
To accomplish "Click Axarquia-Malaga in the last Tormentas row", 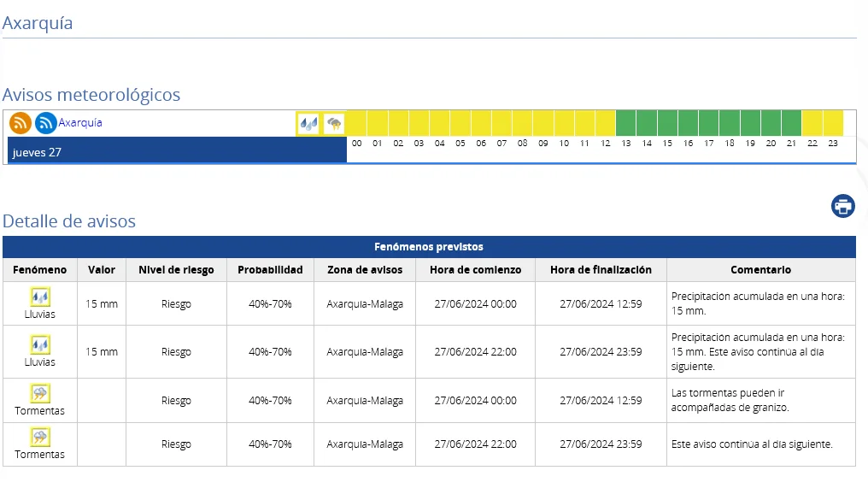I will [x=365, y=444].
